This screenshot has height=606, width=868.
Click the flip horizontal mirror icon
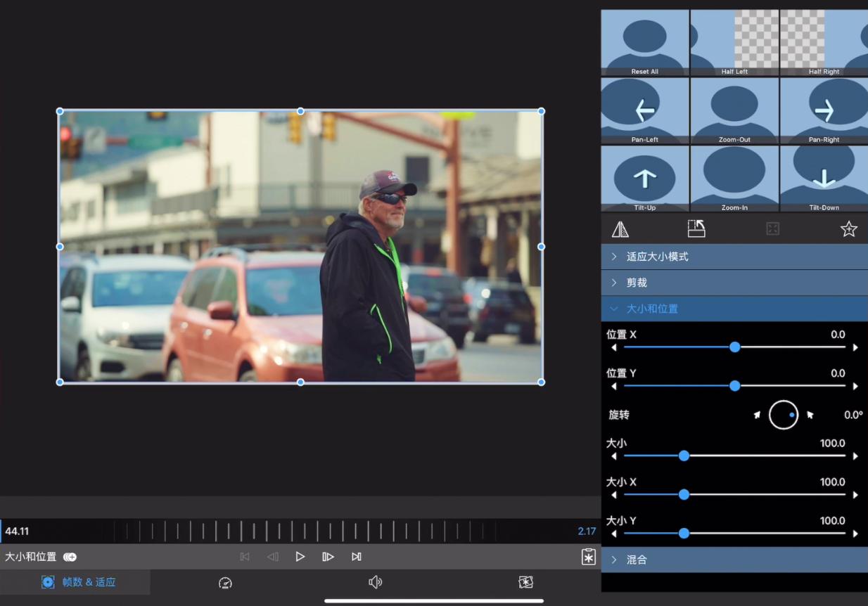click(x=620, y=229)
